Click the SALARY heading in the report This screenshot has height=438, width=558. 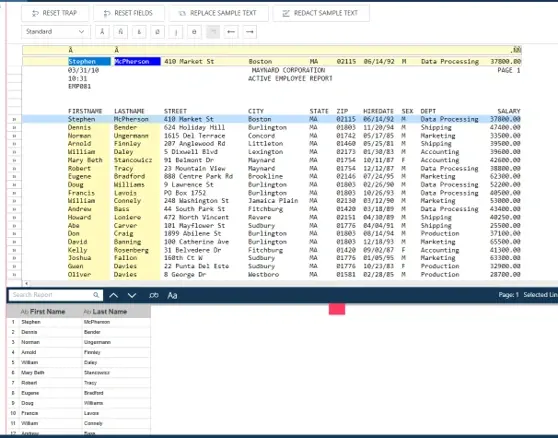click(509, 111)
